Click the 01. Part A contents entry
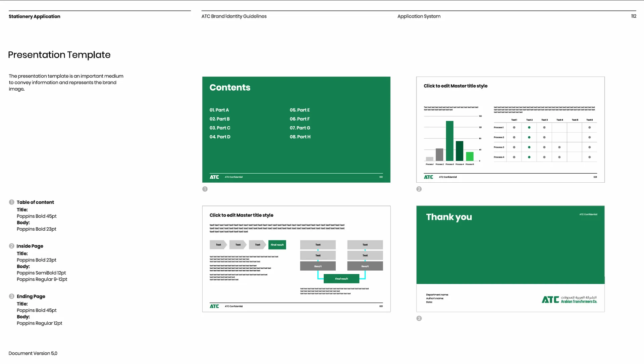Screen dimensions: 644x364 point(219,110)
